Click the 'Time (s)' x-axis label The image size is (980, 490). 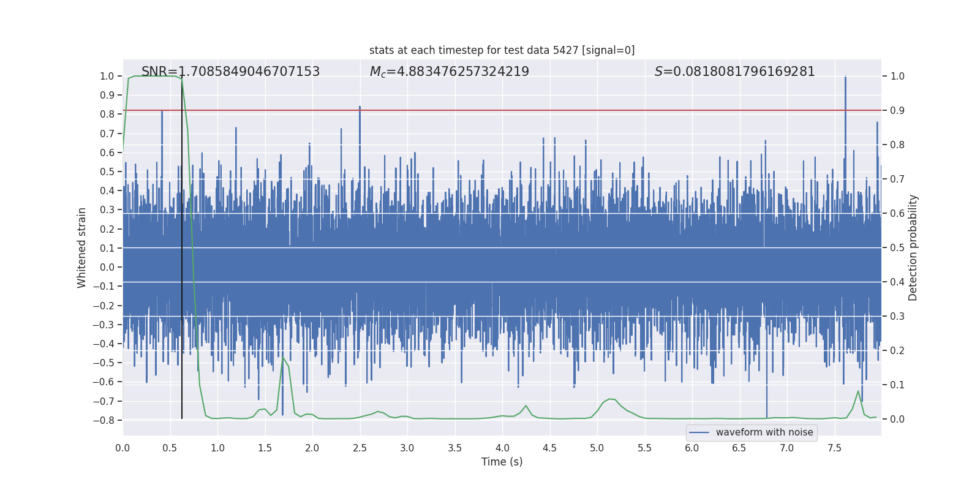[x=502, y=462]
